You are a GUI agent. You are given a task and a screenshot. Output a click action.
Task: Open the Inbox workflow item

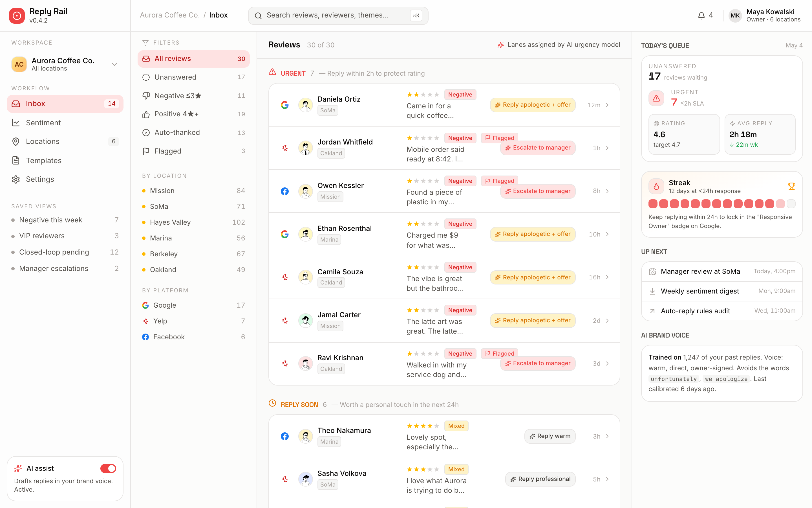pyautogui.click(x=65, y=104)
